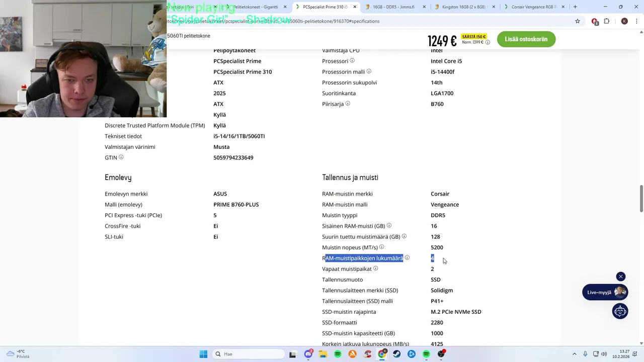Show info for GTIN
The height and width of the screenshot is (362, 644).
click(121, 157)
